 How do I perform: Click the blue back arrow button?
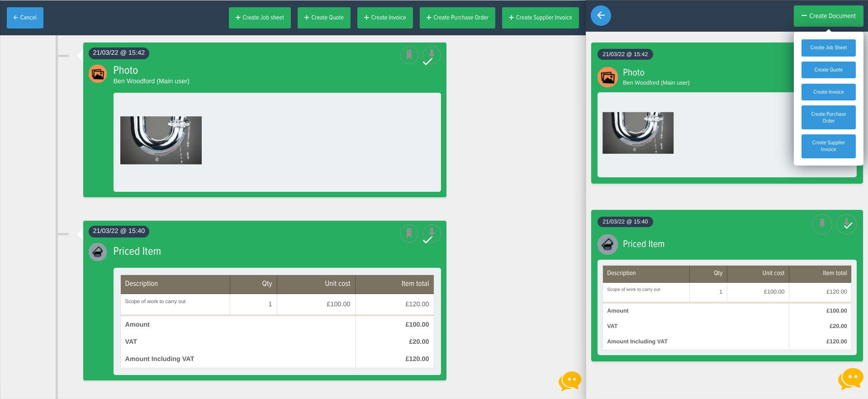pyautogui.click(x=601, y=16)
